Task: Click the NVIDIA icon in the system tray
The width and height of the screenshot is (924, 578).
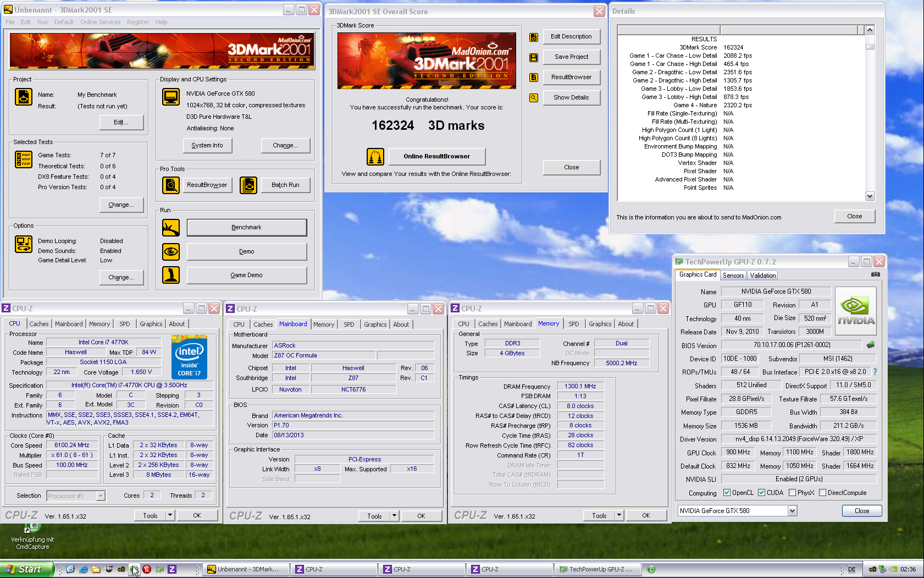Action: pos(893,569)
